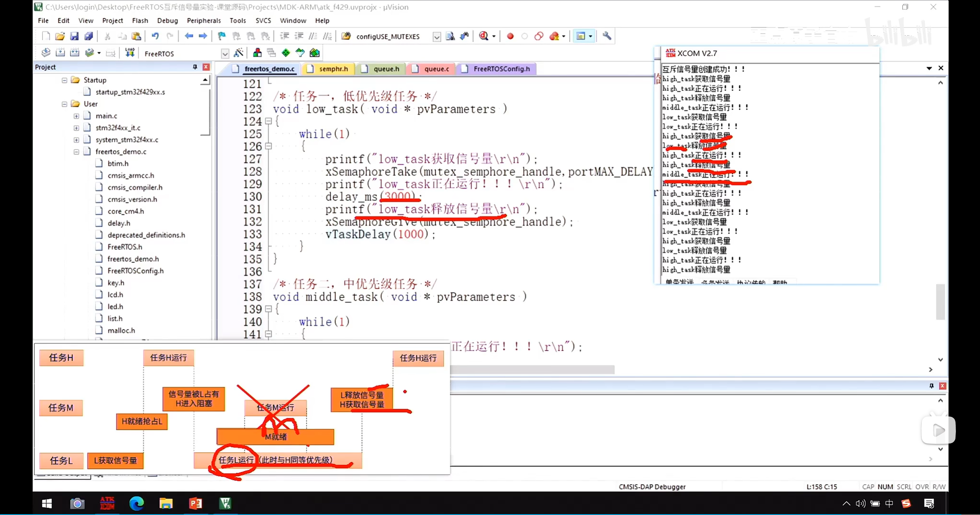980x515 pixels.
Task: Open Options for Target magic wand
Action: tap(238, 53)
